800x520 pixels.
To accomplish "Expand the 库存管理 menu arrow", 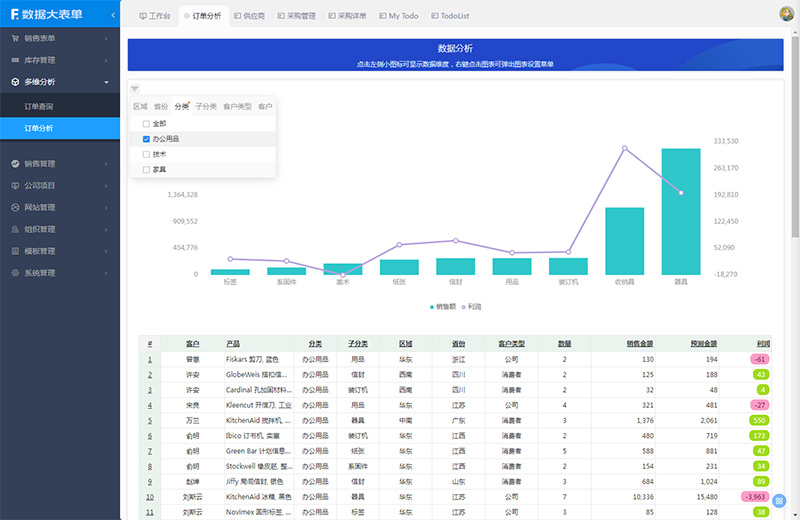I will (106, 60).
